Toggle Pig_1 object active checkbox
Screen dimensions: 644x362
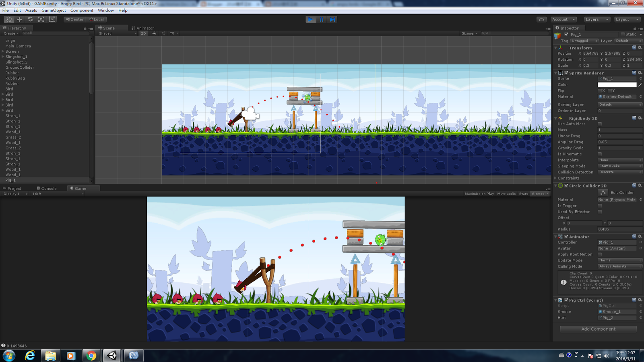coord(566,34)
